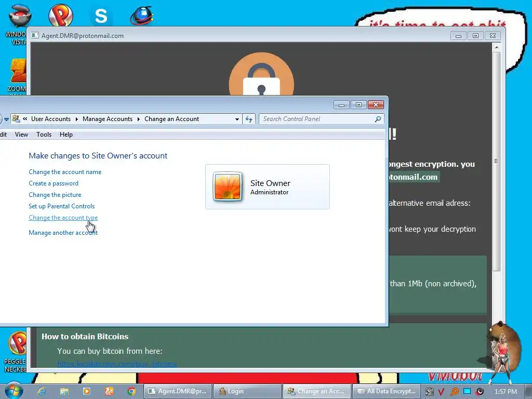Open the Peggle desktop icon at top

61,15
